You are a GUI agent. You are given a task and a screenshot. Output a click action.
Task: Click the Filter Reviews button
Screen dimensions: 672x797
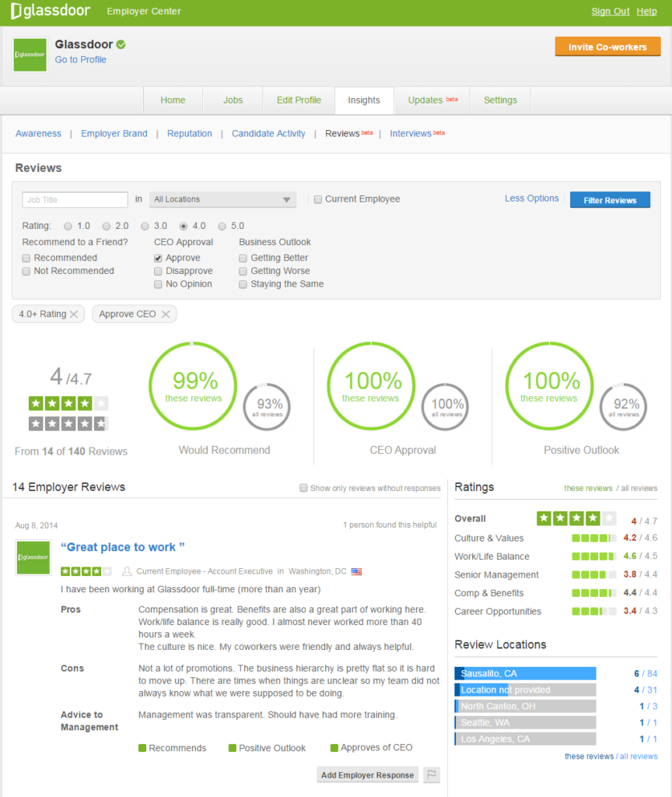[x=610, y=200]
